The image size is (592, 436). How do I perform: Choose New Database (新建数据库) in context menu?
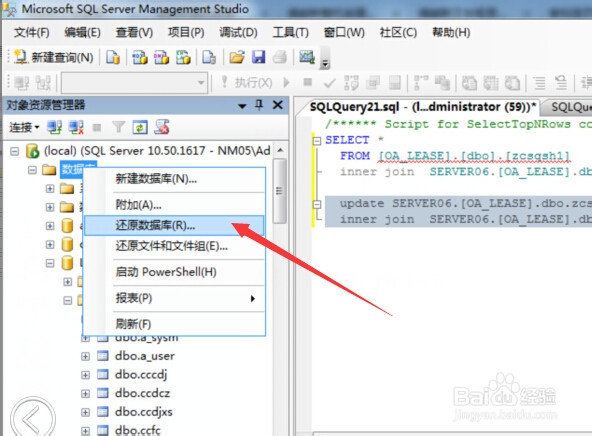coord(174,179)
